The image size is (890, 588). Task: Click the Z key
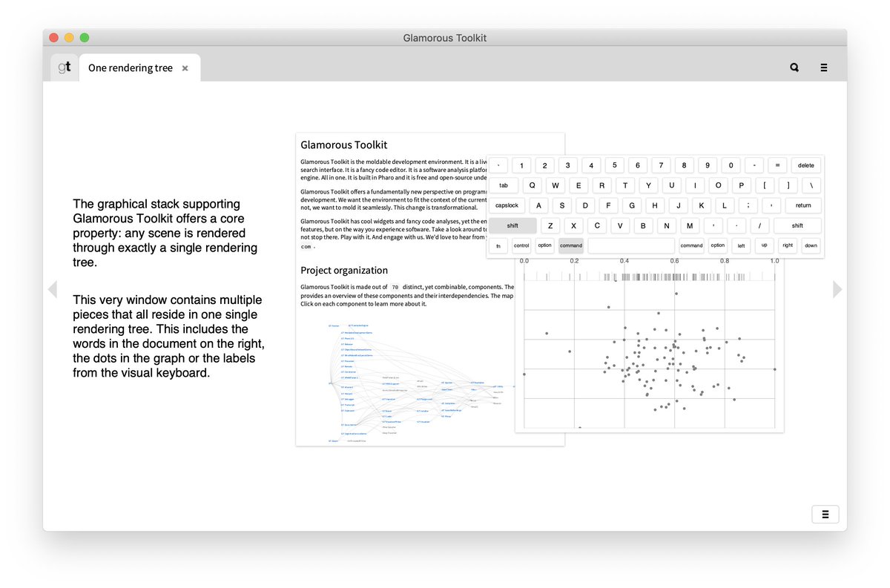point(550,225)
